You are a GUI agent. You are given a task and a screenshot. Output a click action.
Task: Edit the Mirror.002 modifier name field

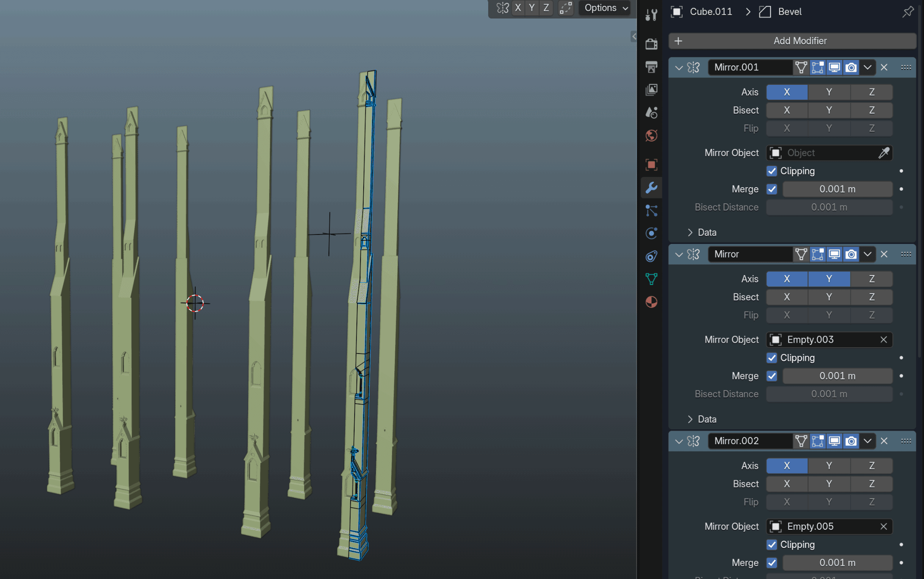[750, 441]
